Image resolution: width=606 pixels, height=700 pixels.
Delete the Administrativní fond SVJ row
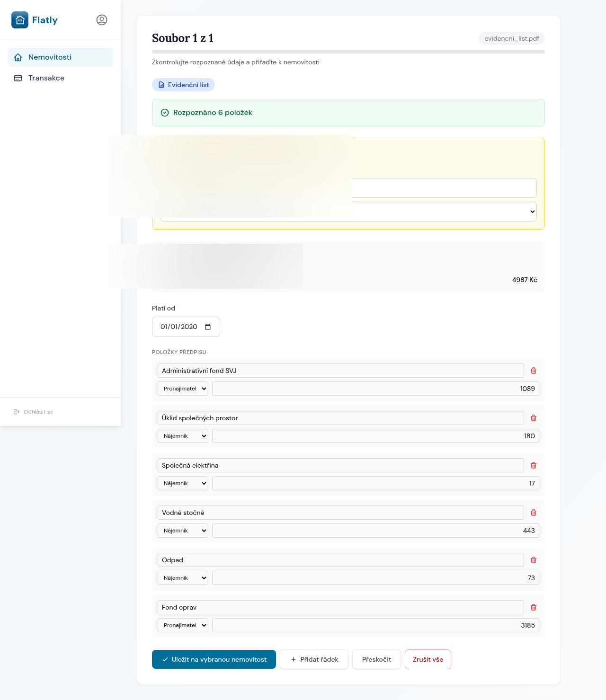[533, 371]
